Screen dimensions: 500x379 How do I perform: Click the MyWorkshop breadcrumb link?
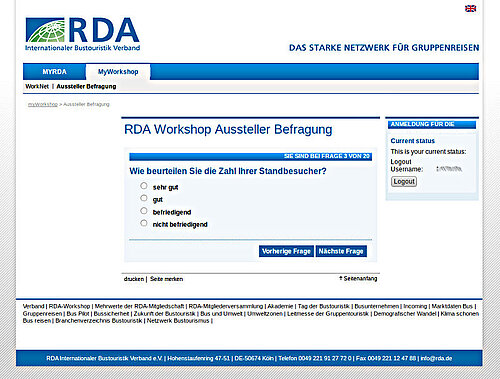coord(43,104)
